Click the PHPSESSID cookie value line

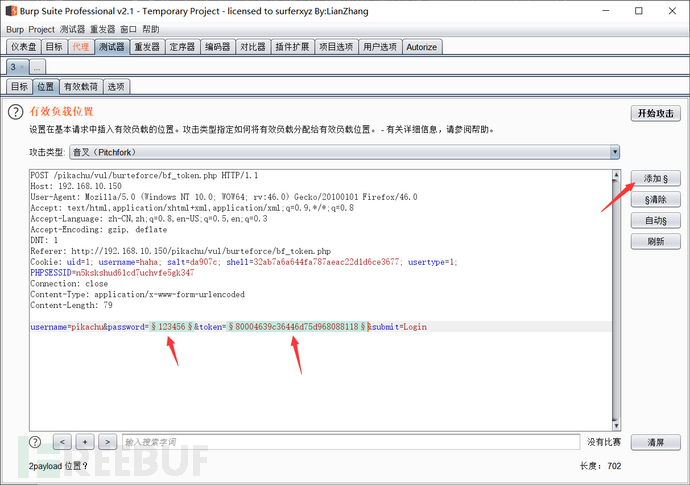112,273
